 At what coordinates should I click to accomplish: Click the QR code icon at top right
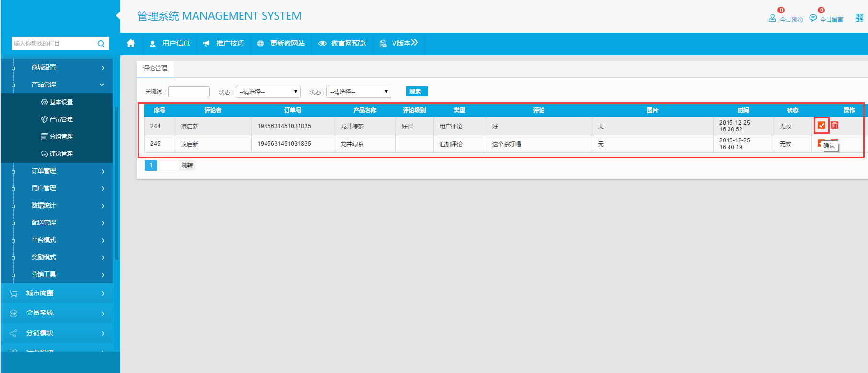(859, 18)
